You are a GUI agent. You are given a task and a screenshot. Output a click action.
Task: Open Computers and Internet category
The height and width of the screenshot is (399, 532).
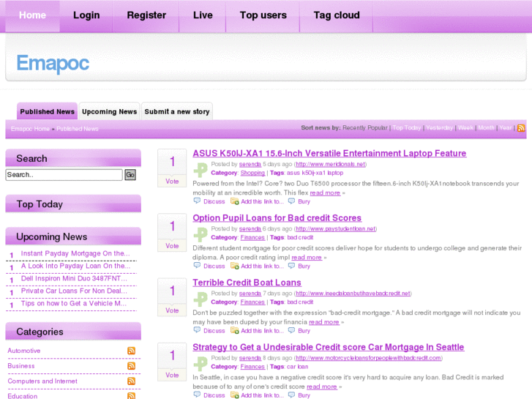pos(42,381)
